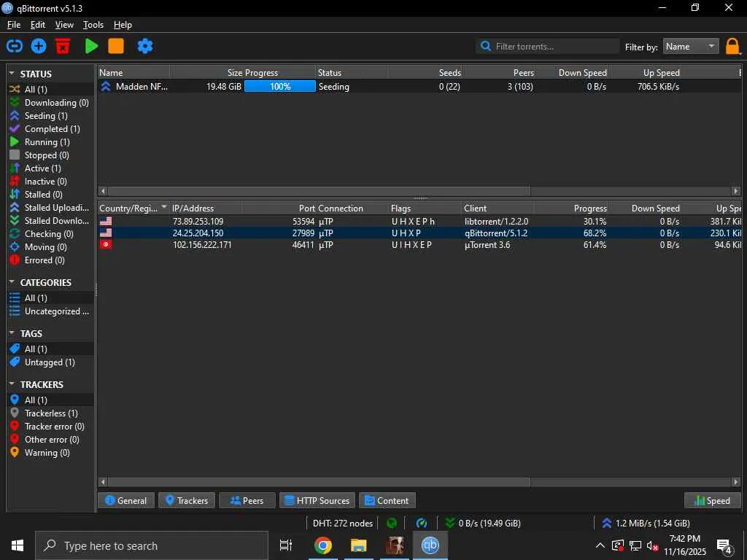Sort peers by Country/Region column arrow

click(164, 207)
